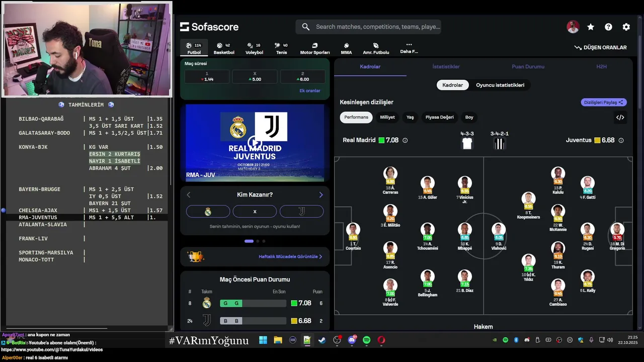Open the Sofascore home logo
The image size is (644, 362).
pos(209,27)
